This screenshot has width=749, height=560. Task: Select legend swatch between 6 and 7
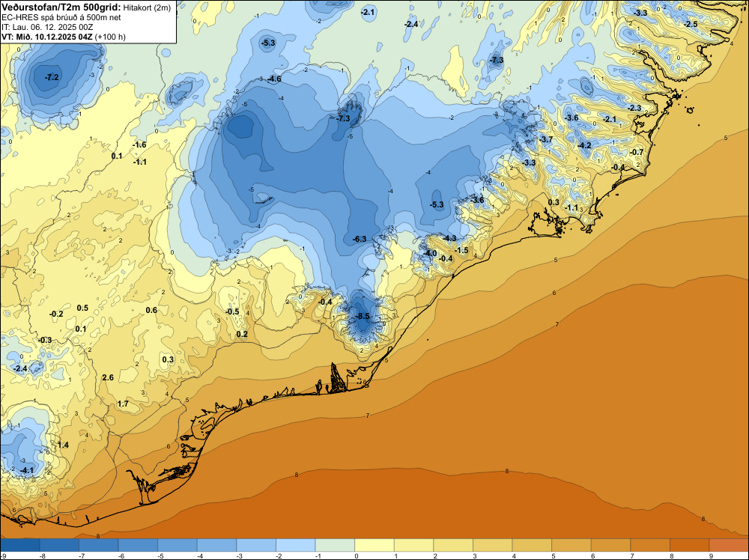tap(611, 545)
